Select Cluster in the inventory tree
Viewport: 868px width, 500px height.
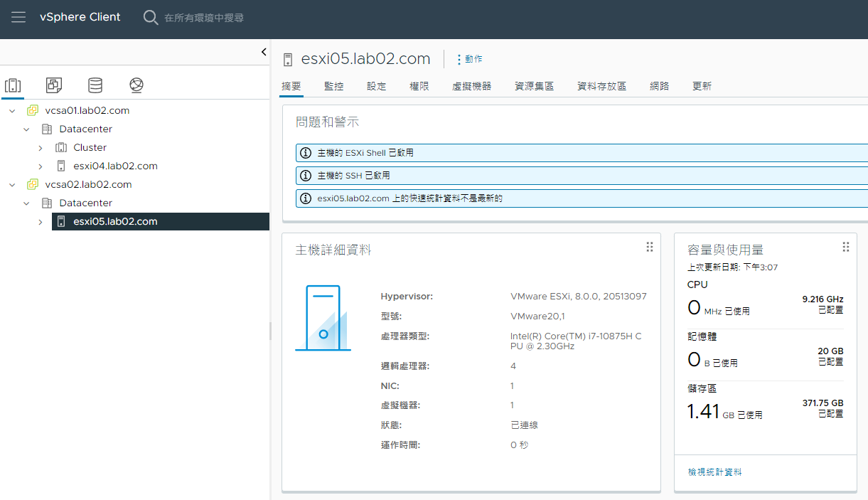point(90,148)
